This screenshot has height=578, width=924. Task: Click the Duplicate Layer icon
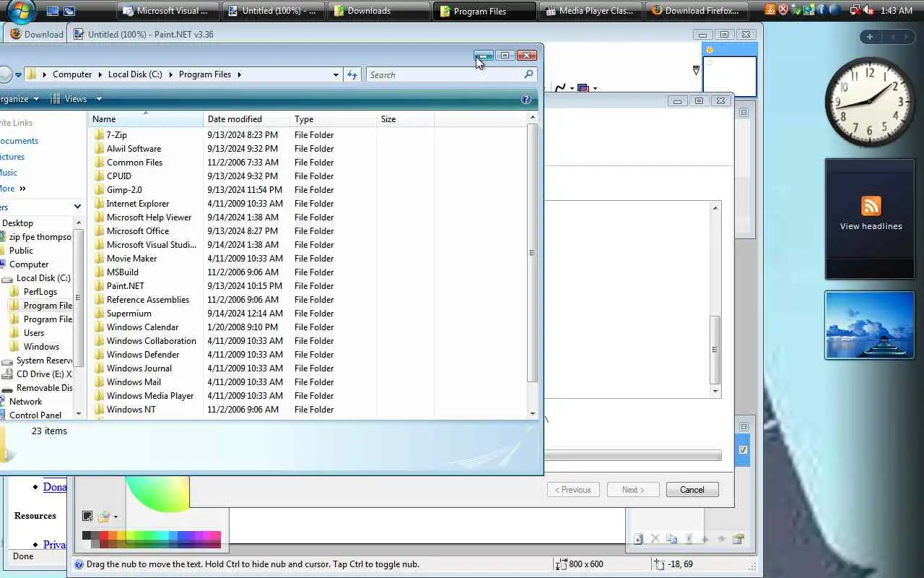(671, 539)
